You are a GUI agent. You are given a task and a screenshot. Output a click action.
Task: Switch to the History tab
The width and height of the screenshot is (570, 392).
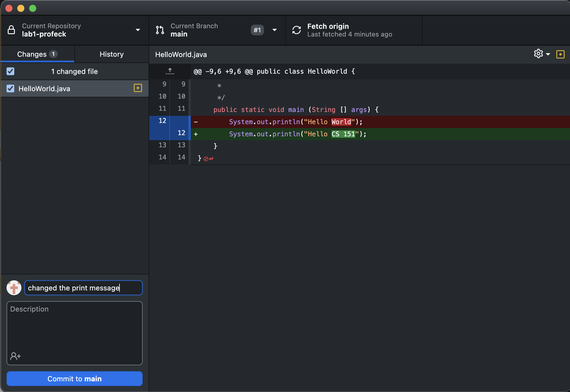[111, 54]
